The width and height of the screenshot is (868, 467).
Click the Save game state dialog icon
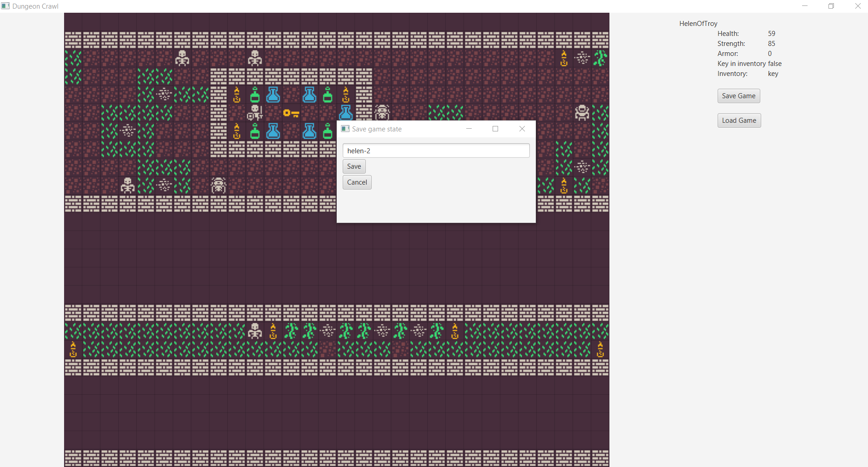pyautogui.click(x=344, y=129)
